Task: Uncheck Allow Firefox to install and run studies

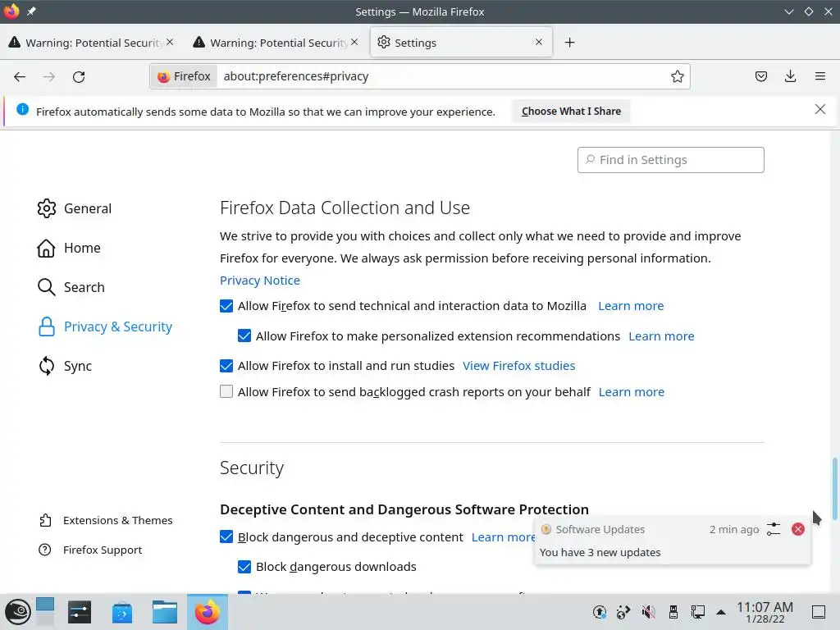Action: [x=226, y=366]
